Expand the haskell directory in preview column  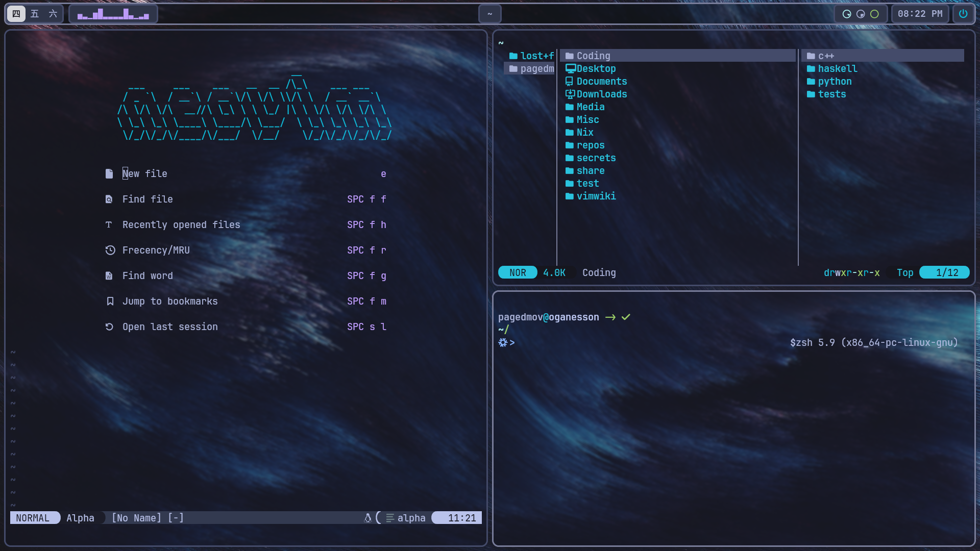(838, 68)
